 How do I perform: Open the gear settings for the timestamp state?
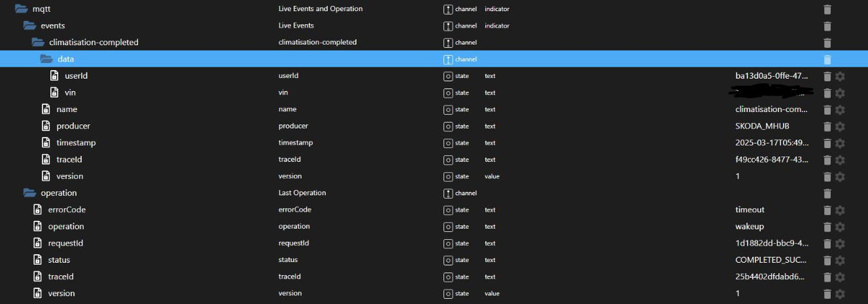tap(840, 143)
